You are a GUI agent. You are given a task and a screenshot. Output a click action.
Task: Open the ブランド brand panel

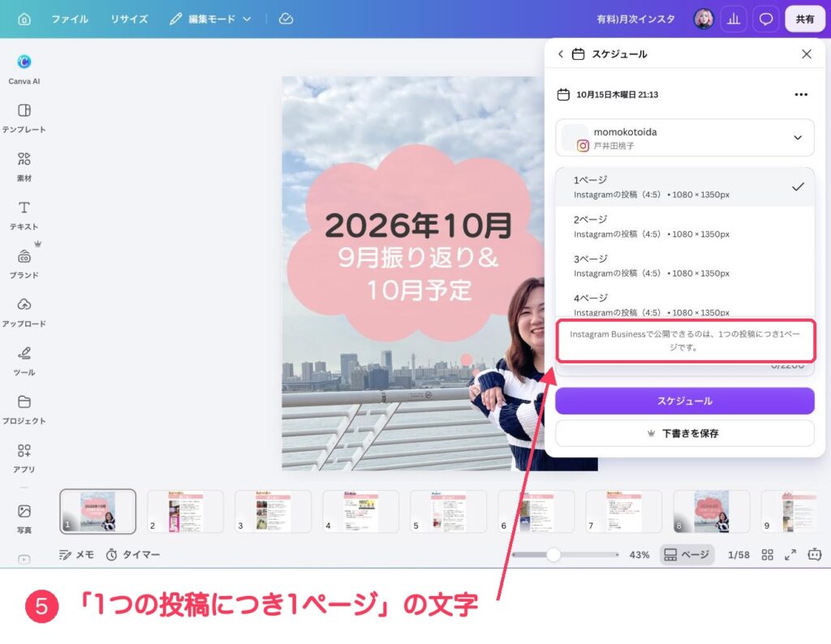point(24,264)
